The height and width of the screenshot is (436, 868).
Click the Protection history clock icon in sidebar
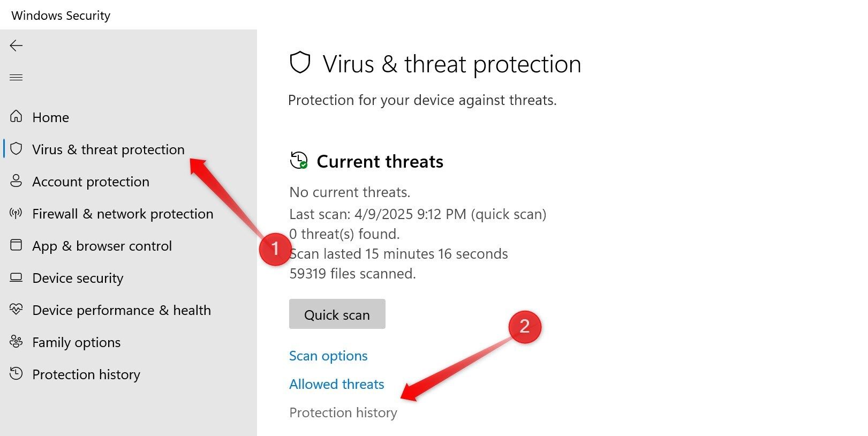[16, 373]
